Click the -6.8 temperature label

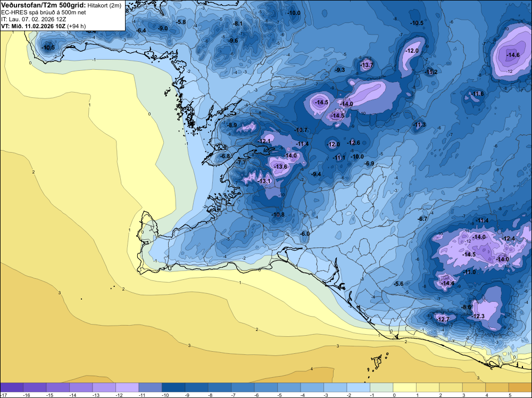click(225, 156)
